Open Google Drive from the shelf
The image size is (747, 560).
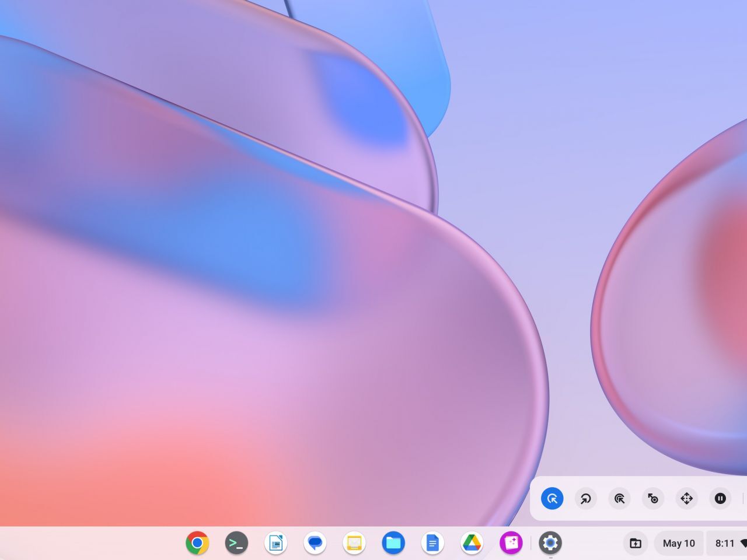click(472, 544)
